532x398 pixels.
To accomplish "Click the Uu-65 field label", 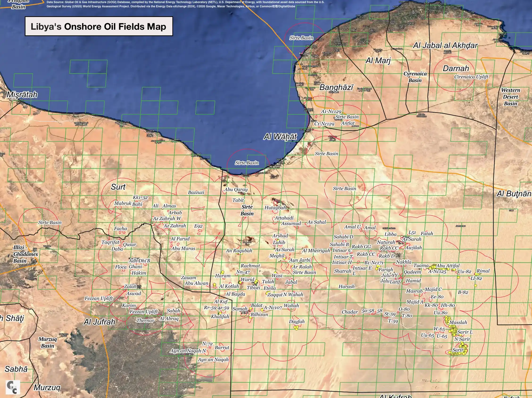I will coord(427,335).
